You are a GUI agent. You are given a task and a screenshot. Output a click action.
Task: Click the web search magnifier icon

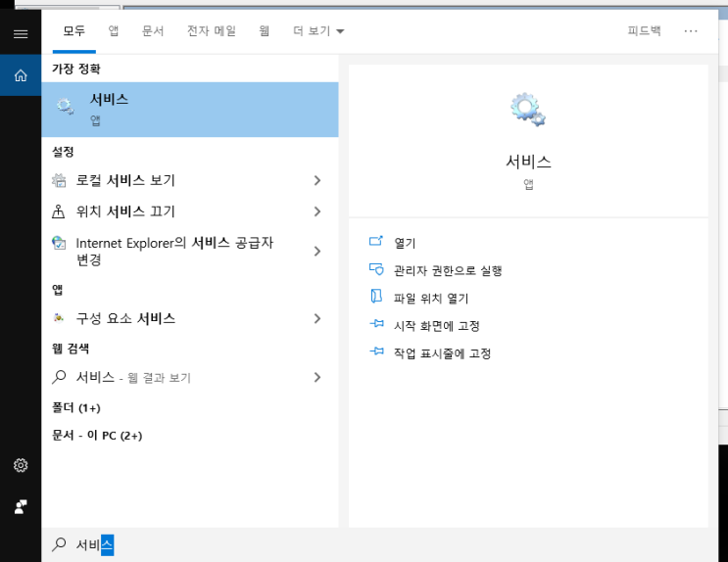[x=59, y=377]
